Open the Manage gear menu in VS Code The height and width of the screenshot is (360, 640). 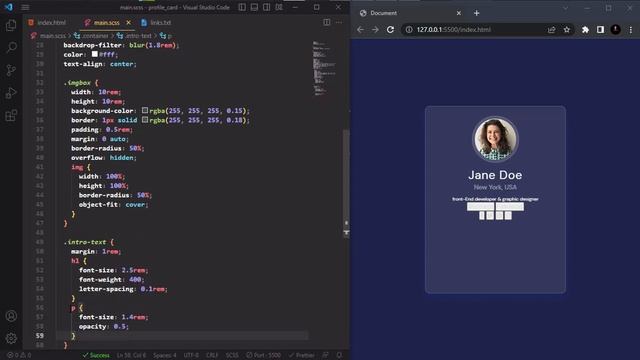pyautogui.click(x=11, y=338)
